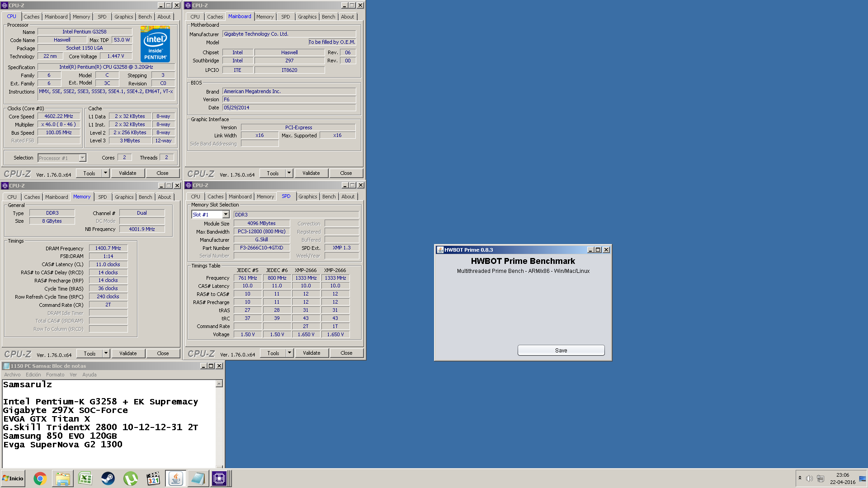This screenshot has width=868, height=488.
Task: Click inside Notepad text on Samsarulz line
Action: [28, 385]
